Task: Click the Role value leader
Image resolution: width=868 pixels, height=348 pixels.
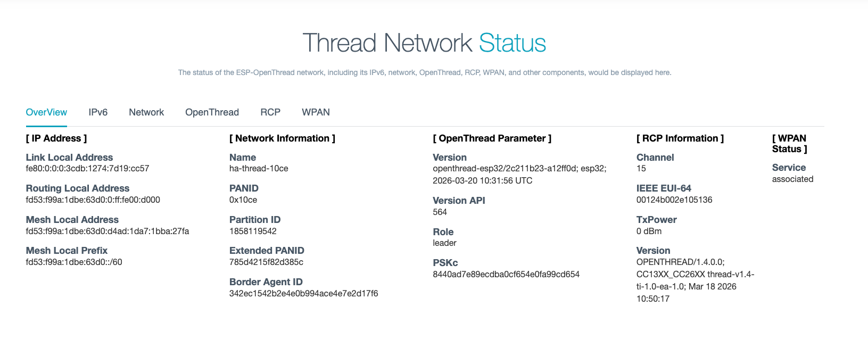Action: coord(444,243)
